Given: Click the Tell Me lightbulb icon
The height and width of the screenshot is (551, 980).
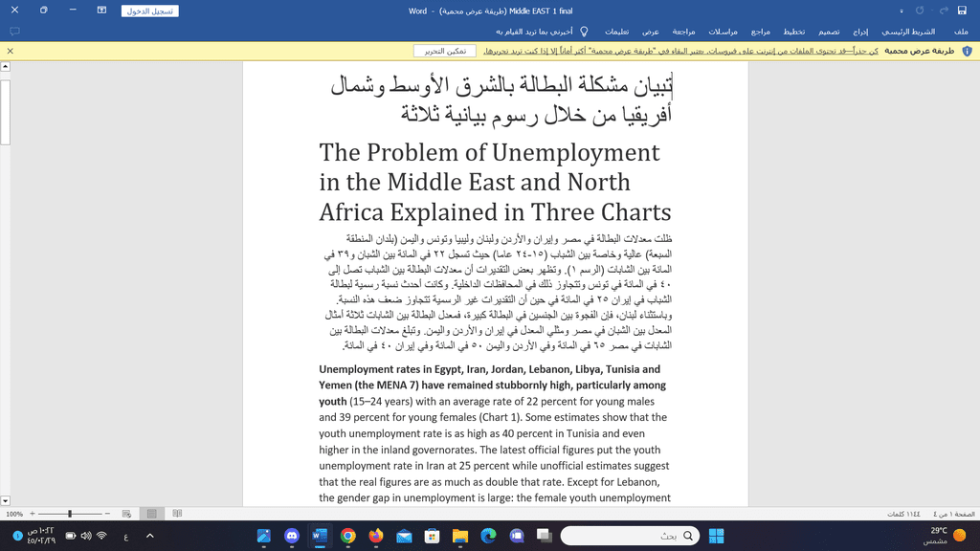Looking at the screenshot, I should pos(584,32).
